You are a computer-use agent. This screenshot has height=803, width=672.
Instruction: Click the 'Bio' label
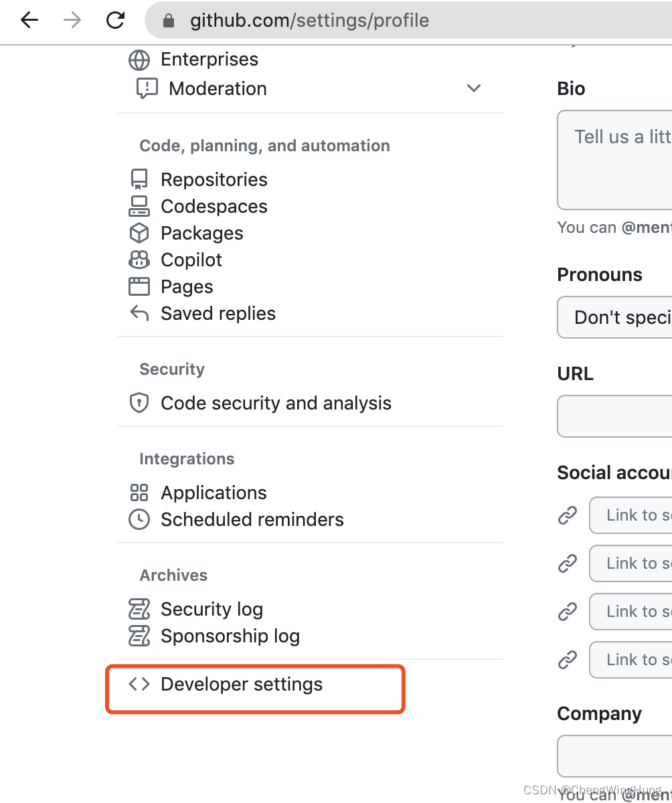coord(571,89)
